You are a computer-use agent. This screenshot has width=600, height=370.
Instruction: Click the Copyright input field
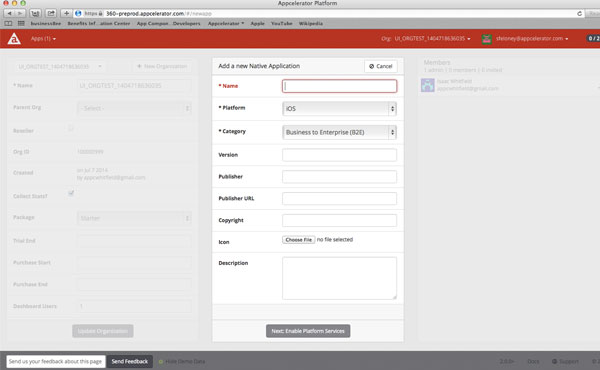pyautogui.click(x=339, y=220)
